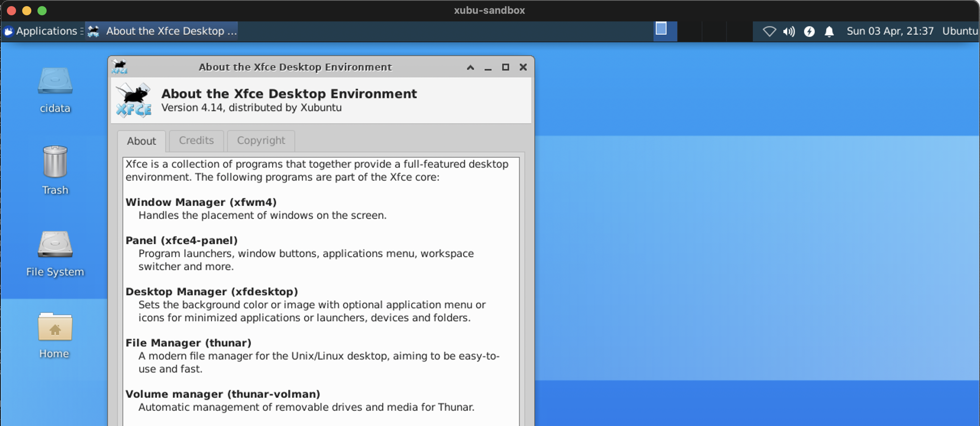Click the 'Desktop Manager (xfdesktop)' heading
The height and width of the screenshot is (426, 980).
click(212, 292)
